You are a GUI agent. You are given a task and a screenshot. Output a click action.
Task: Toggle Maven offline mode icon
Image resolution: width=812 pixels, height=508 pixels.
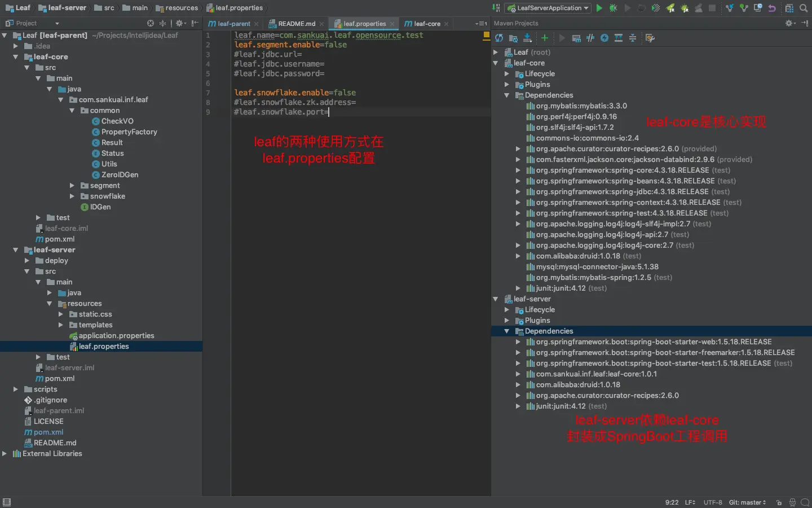click(590, 38)
